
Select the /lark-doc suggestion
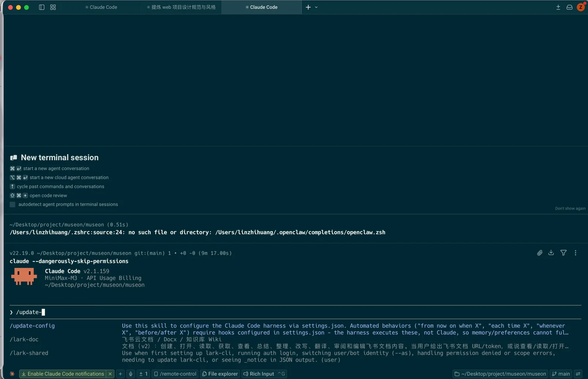click(24, 339)
